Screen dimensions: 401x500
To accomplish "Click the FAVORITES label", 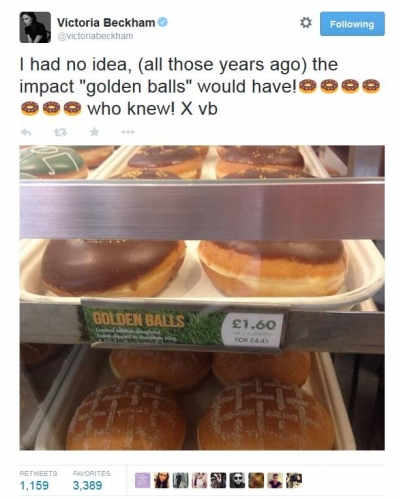I will (x=91, y=473).
